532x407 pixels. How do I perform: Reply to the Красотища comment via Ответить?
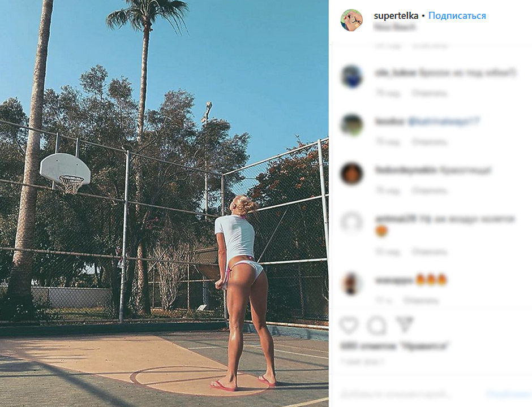point(430,190)
